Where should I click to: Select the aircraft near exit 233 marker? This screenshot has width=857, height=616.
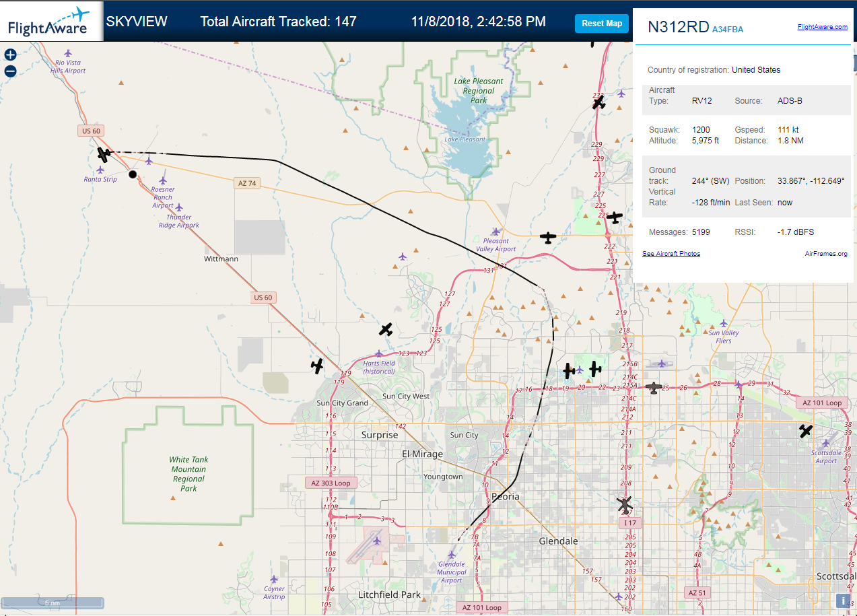point(599,102)
